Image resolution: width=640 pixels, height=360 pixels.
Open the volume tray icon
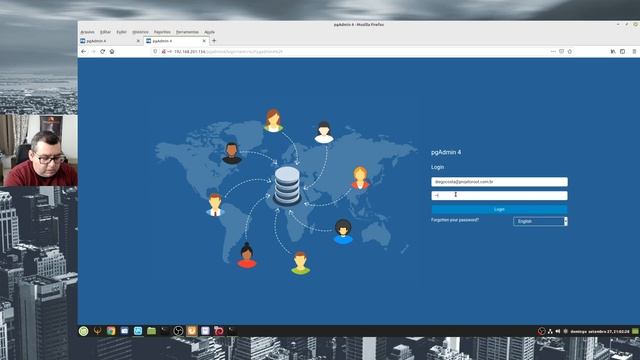558,331
